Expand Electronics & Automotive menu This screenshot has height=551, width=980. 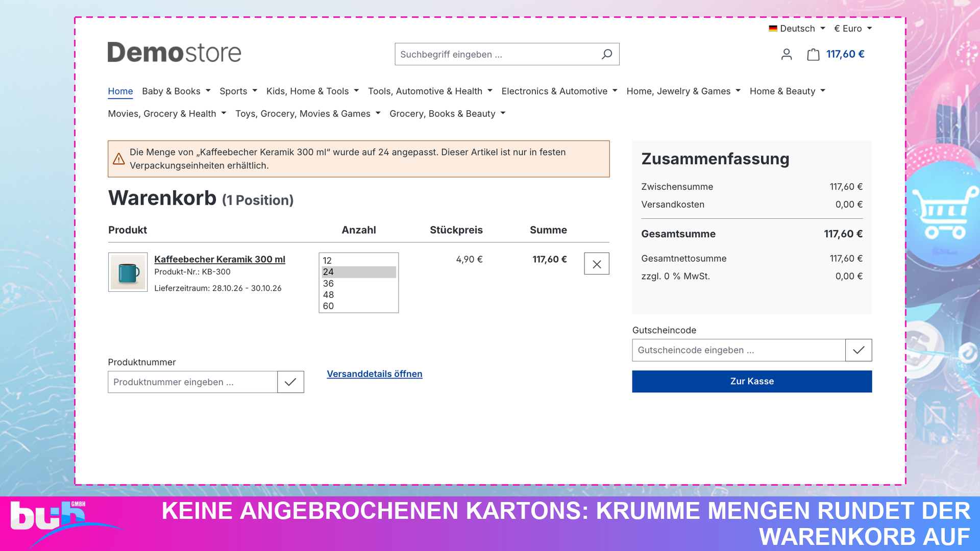(x=559, y=91)
